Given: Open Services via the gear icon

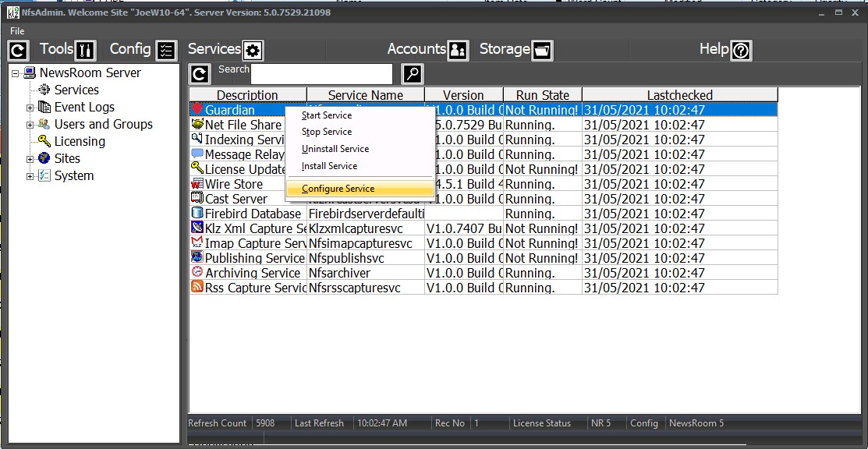Looking at the screenshot, I should (x=253, y=51).
